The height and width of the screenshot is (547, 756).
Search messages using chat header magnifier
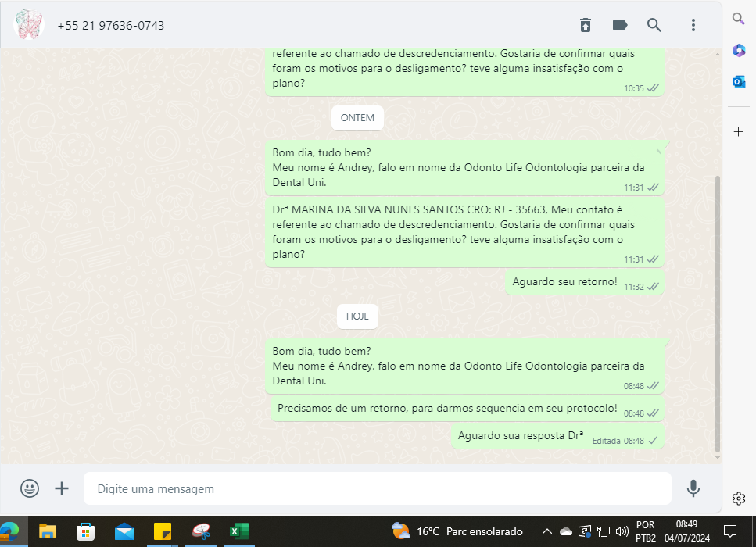tap(654, 25)
